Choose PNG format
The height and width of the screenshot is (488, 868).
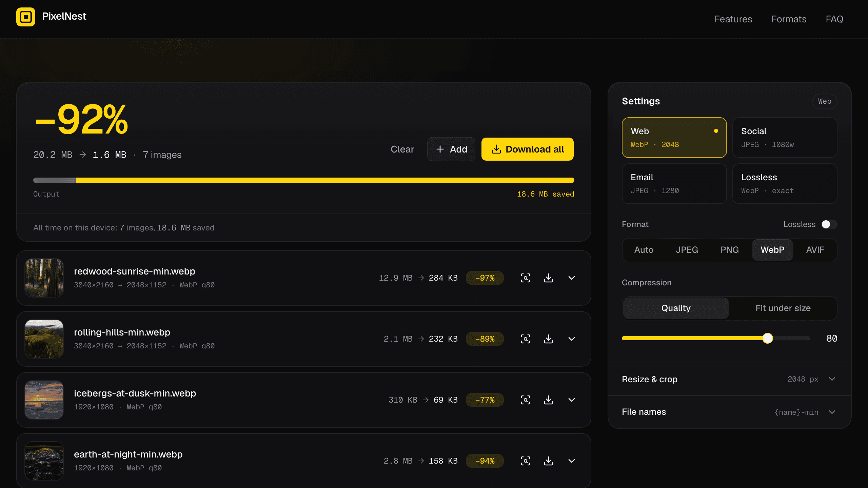(730, 250)
